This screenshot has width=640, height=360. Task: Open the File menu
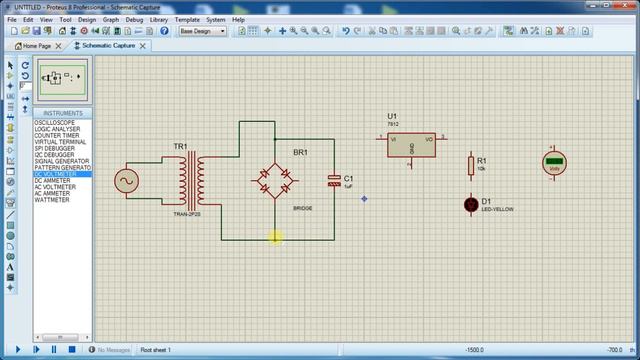[x=12, y=20]
